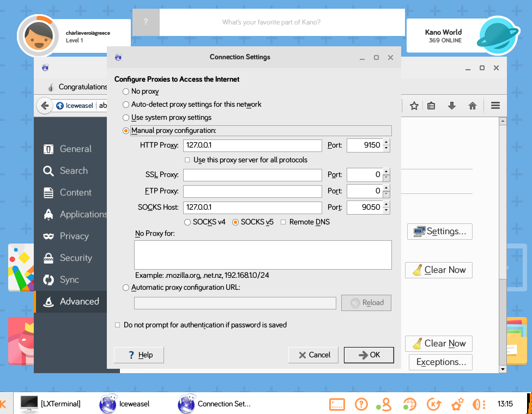This screenshot has width=532, height=414.
Task: Open Sync preferences category
Action: tap(70, 280)
